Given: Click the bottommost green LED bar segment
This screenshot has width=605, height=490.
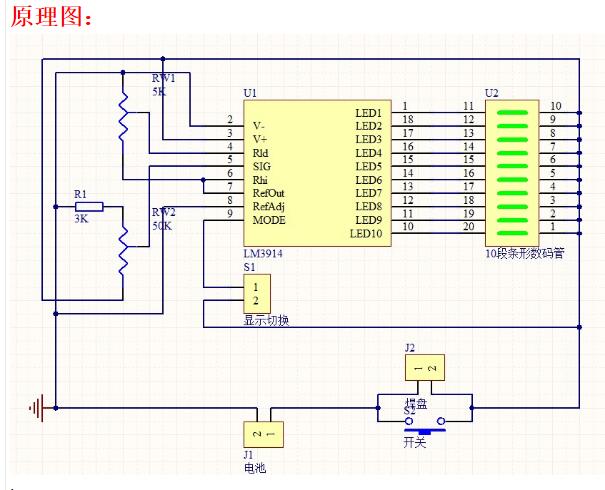Looking at the screenshot, I should point(511,229).
